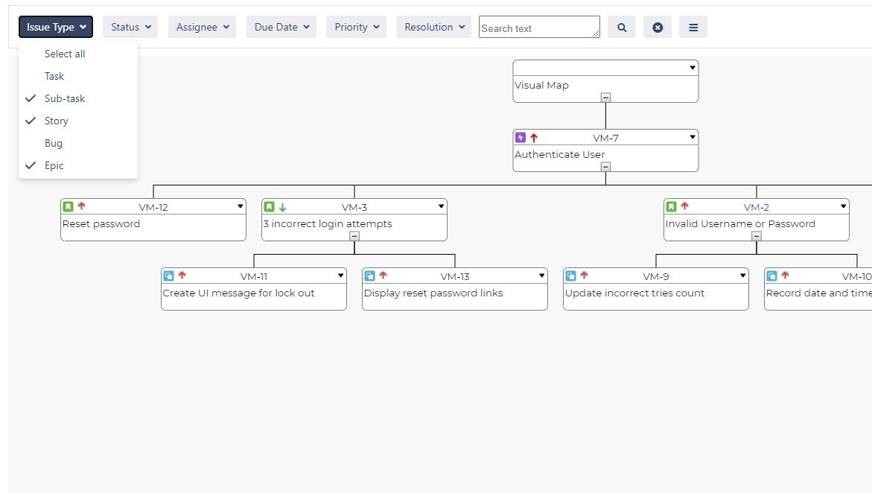
Task: Uncheck the Story issue type option
Action: pyautogui.click(x=56, y=121)
